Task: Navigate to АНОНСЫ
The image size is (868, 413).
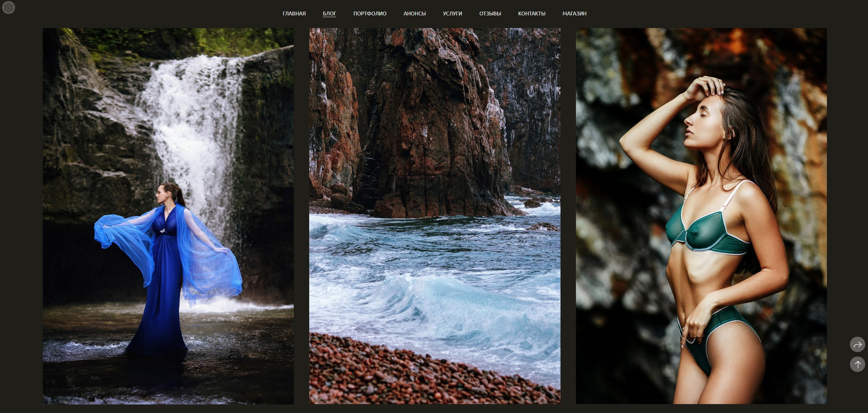Action: (414, 14)
